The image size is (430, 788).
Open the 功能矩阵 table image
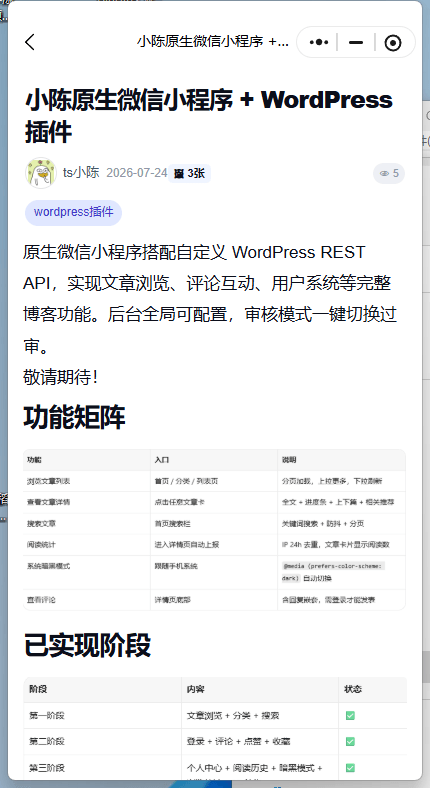(214, 530)
